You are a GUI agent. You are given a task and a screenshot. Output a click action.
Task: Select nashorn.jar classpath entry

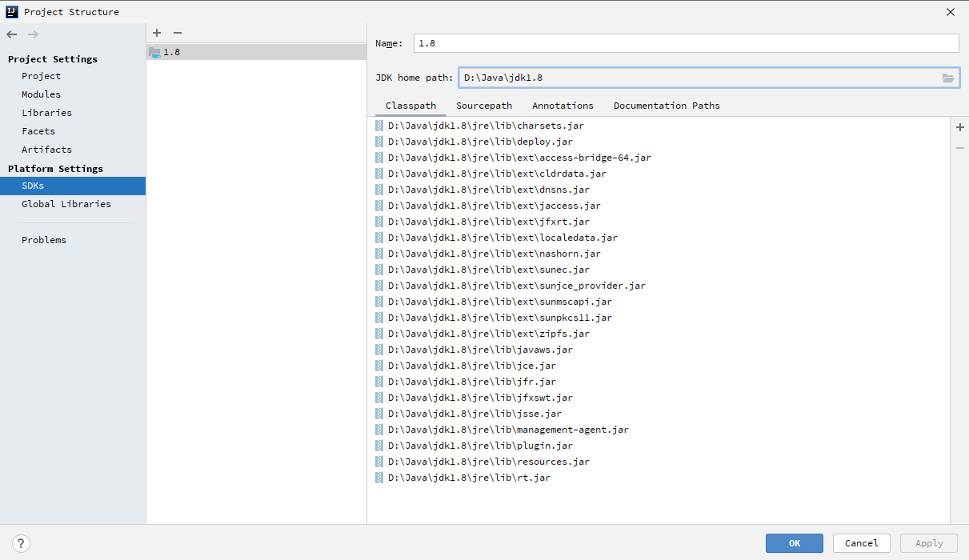tap(659, 254)
